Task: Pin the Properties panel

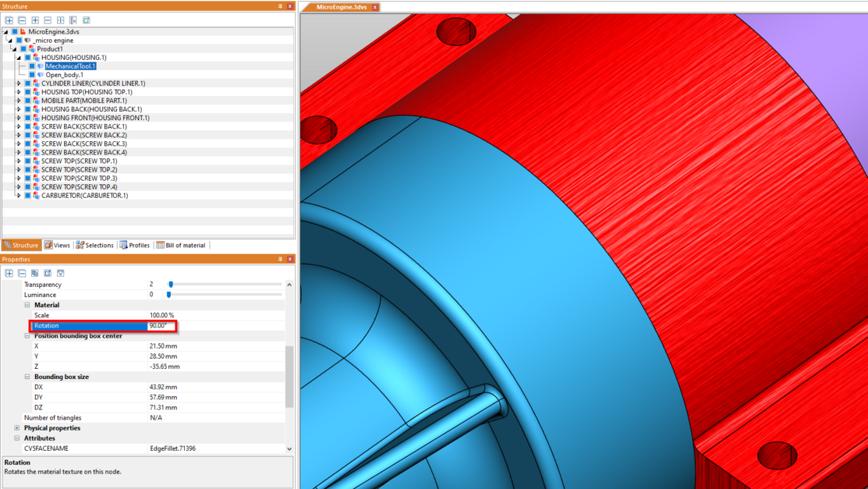Action: click(280, 259)
